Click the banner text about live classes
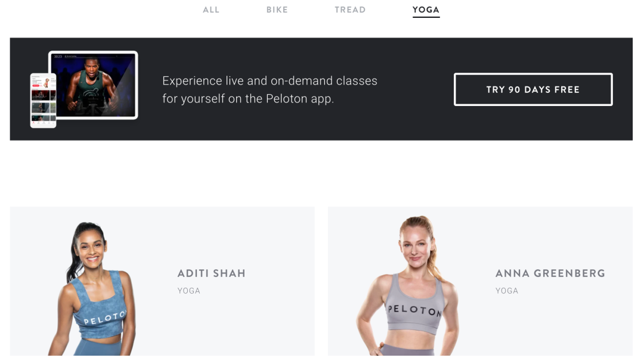 270,89
